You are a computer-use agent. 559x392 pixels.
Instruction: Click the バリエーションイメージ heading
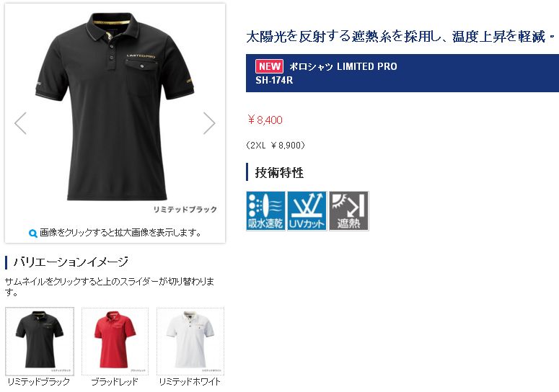click(71, 262)
